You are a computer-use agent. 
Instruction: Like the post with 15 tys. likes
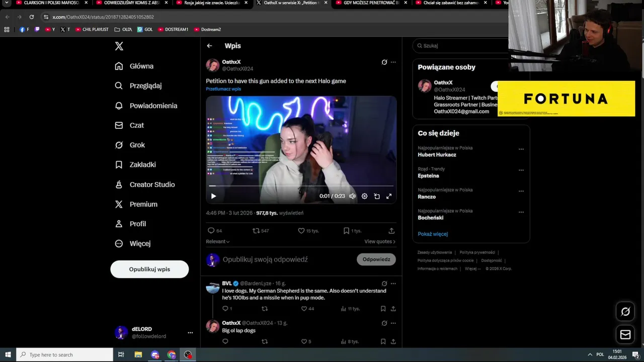(x=308, y=231)
